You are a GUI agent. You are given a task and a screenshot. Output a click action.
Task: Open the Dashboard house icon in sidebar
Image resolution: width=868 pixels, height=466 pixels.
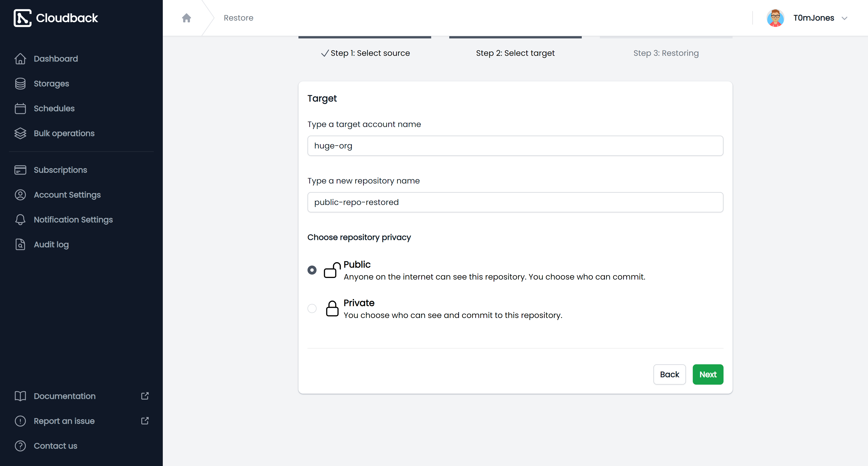(x=20, y=59)
